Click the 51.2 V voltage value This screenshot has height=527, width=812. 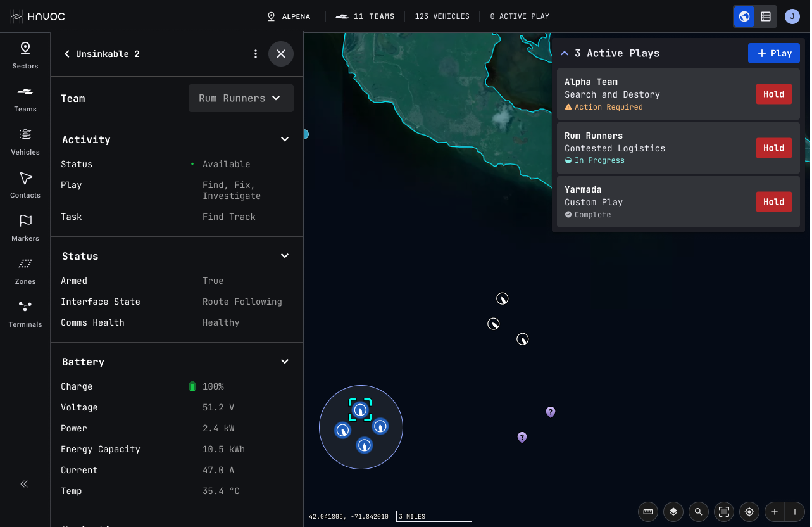[218, 407]
